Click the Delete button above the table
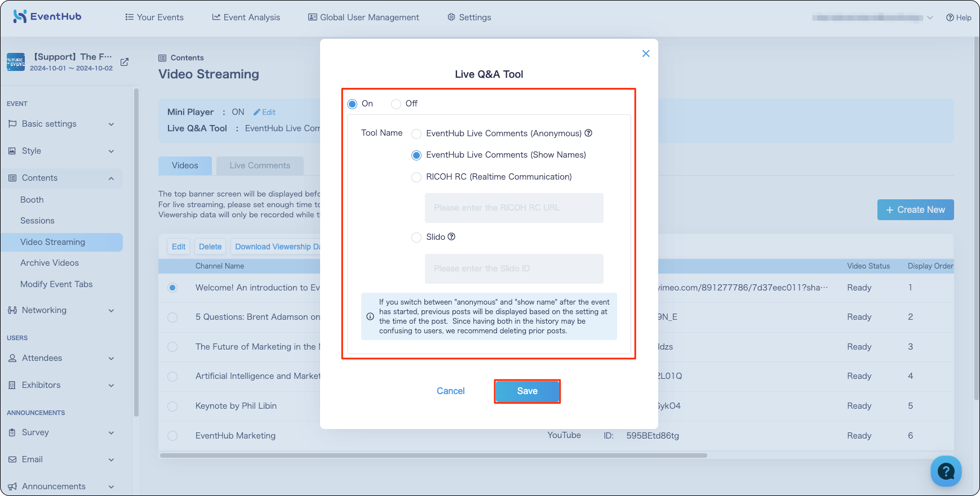 [x=210, y=247]
